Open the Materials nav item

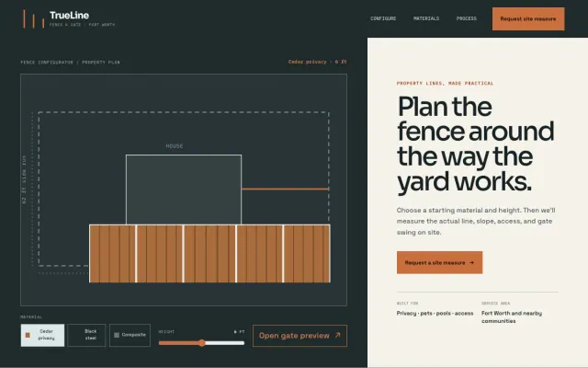(426, 18)
